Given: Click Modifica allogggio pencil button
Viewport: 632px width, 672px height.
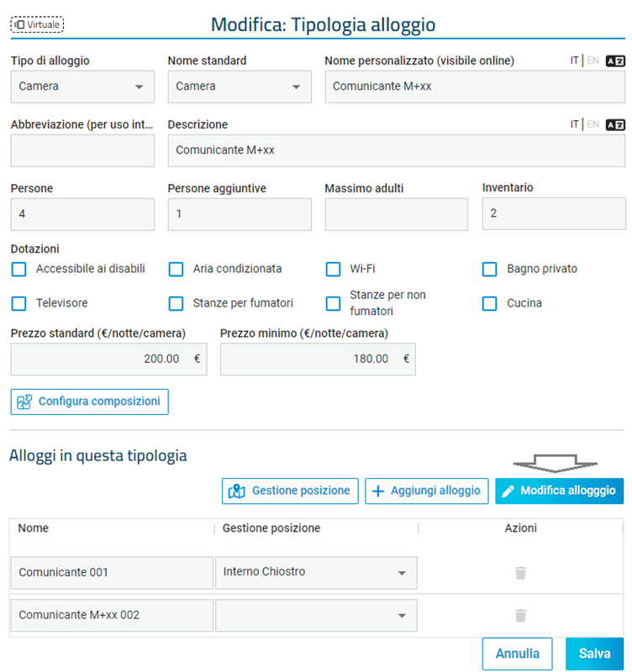Looking at the screenshot, I should [x=559, y=491].
